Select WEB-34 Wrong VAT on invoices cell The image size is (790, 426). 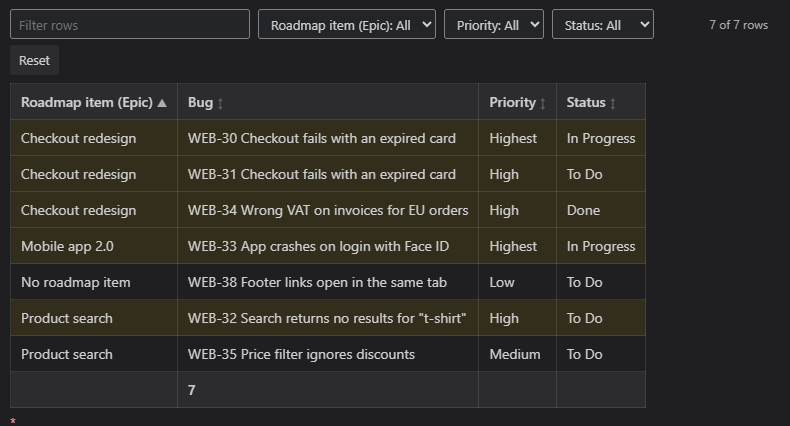pos(327,210)
